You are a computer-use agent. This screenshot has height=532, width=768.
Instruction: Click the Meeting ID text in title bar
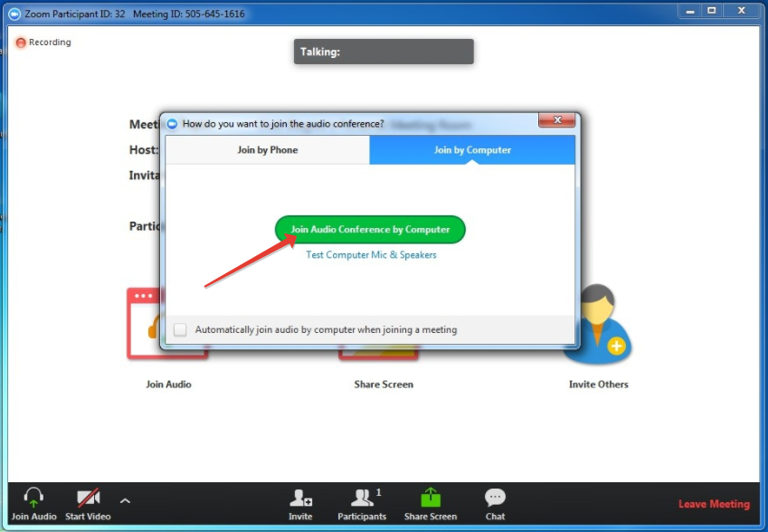click(188, 14)
